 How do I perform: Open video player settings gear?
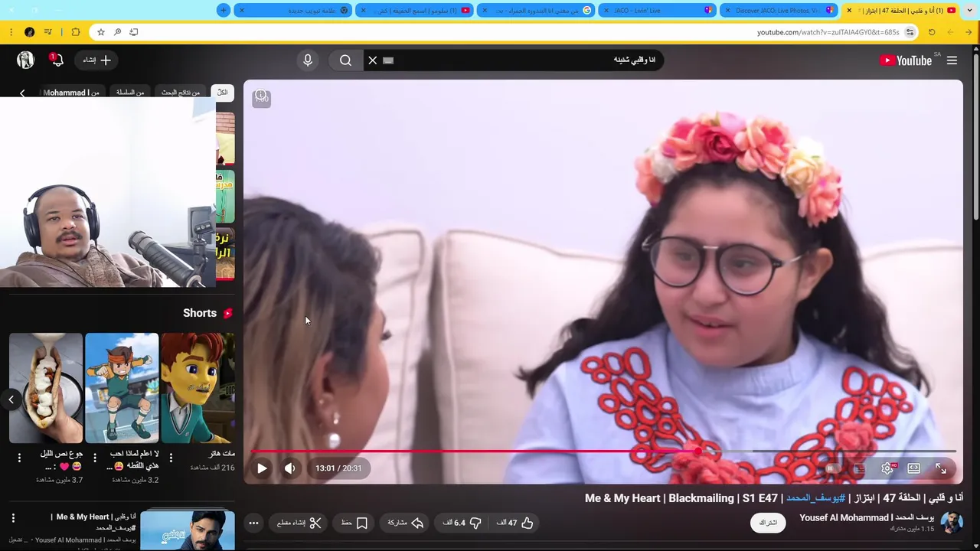[x=887, y=468]
